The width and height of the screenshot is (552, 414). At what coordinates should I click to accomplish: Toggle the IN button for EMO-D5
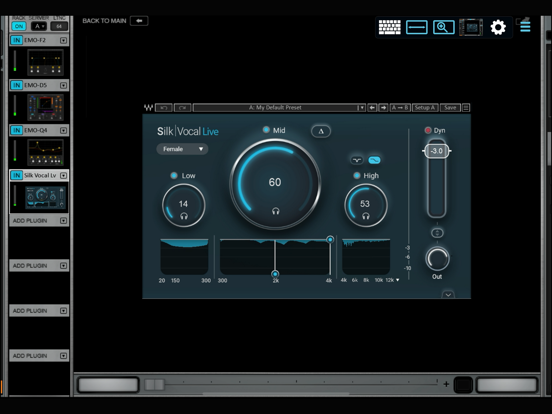(x=16, y=85)
